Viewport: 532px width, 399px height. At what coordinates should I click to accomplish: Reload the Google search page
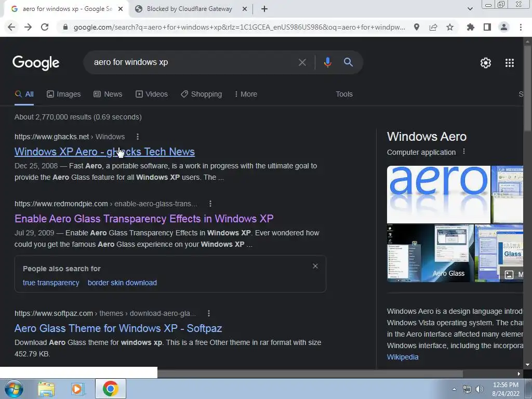point(45,27)
